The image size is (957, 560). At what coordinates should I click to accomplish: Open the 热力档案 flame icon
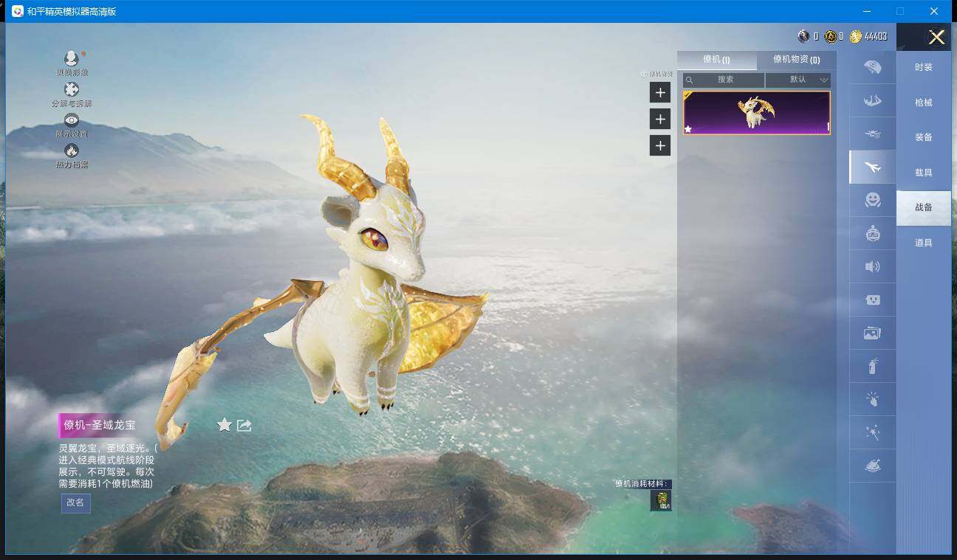tap(72, 151)
